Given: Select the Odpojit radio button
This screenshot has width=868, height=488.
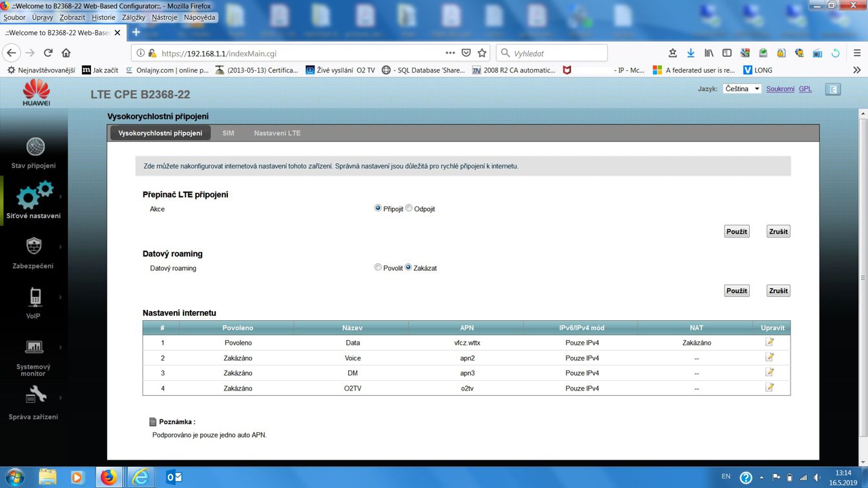Looking at the screenshot, I should [x=409, y=208].
